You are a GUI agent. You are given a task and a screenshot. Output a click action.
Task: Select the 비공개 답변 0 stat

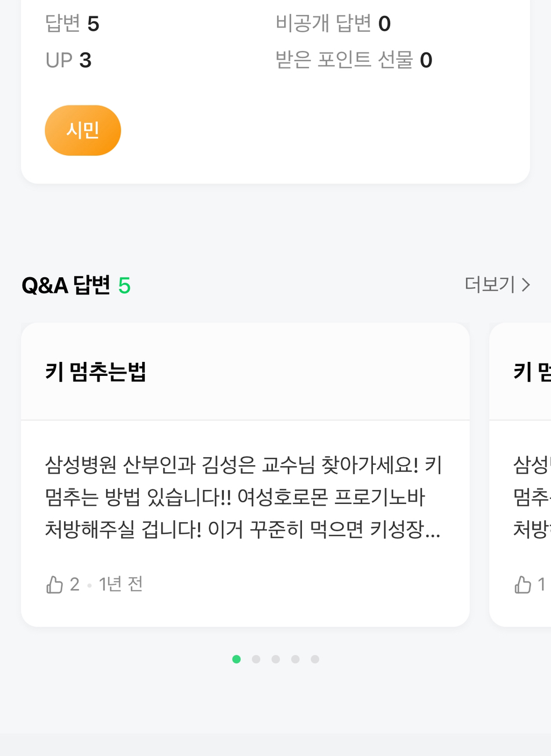tap(333, 24)
